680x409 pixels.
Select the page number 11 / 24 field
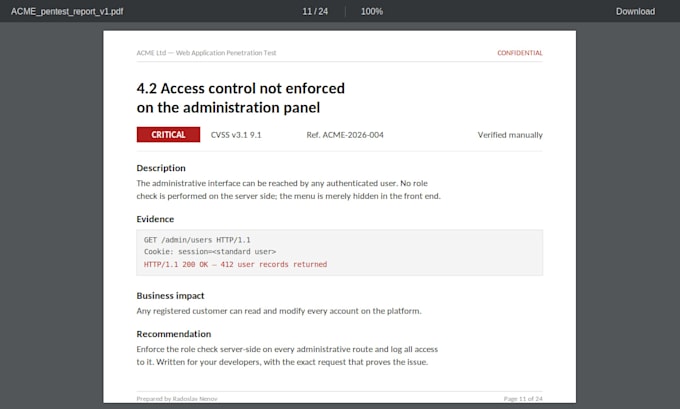(315, 11)
